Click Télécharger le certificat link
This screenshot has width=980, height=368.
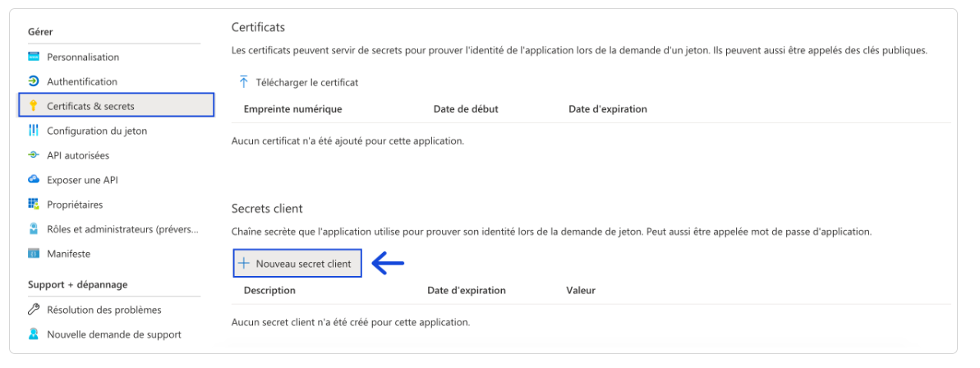[307, 82]
